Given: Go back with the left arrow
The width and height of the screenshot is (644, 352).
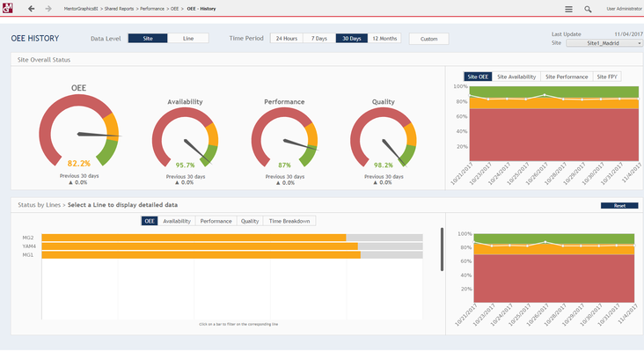Looking at the screenshot, I should point(32,9).
